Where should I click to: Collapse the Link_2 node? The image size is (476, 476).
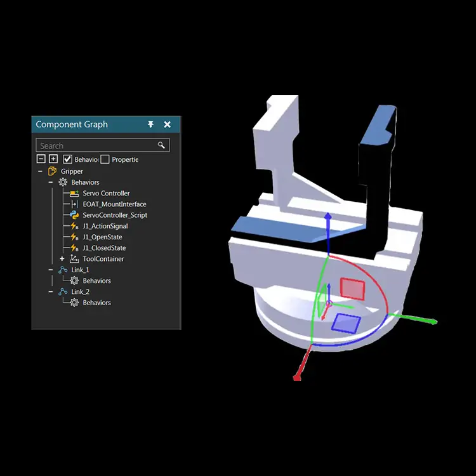pos(51,291)
